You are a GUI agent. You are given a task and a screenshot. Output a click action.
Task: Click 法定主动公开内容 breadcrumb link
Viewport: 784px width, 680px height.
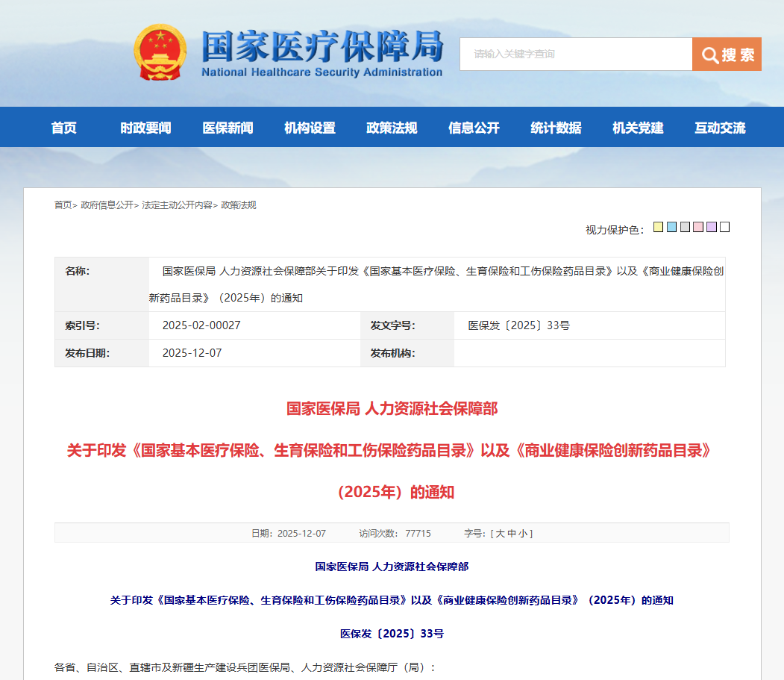coord(177,205)
